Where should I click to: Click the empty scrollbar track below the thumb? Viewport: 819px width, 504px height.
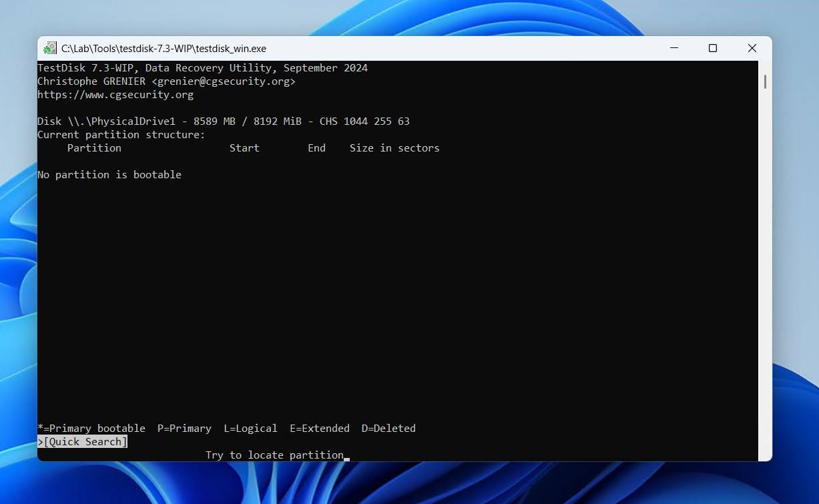765,267
